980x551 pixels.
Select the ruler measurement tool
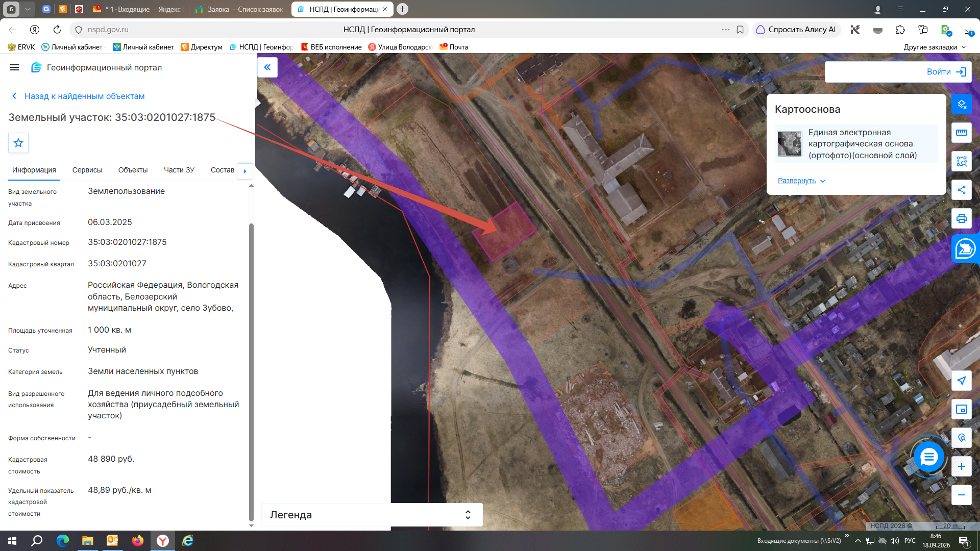point(962,133)
